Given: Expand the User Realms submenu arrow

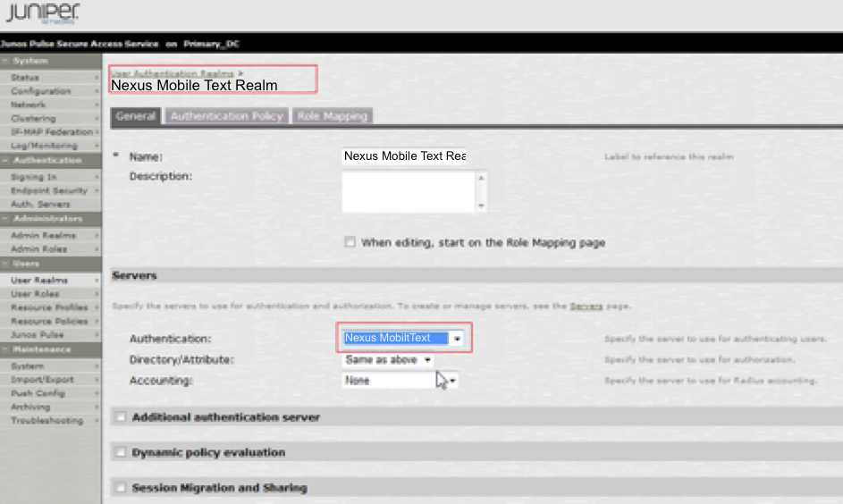Looking at the screenshot, I should 97,281.
